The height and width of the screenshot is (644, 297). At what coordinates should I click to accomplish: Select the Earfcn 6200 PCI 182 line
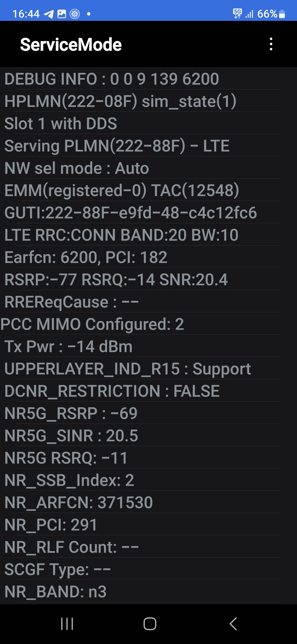click(x=148, y=257)
